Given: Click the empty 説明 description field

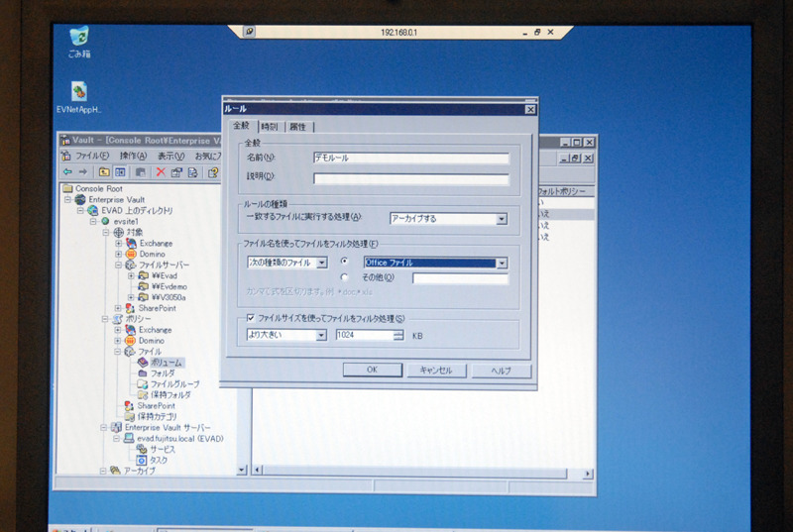Looking at the screenshot, I should (411, 178).
